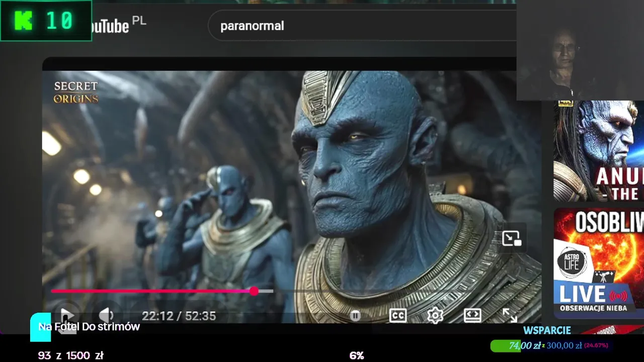Enter fullscreen mode

coord(510,315)
